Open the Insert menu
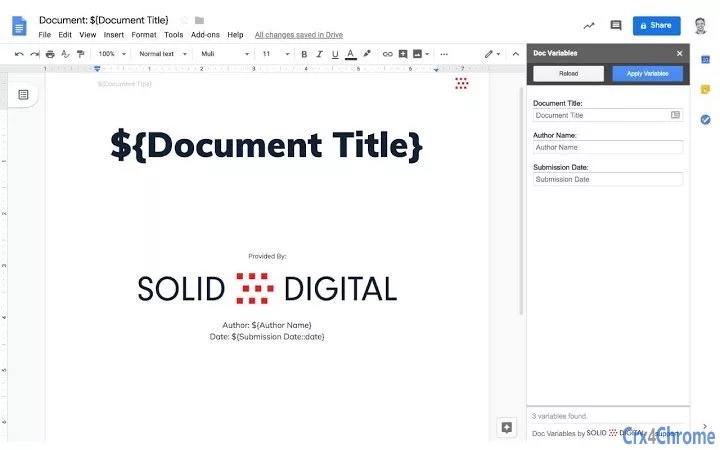The height and width of the screenshot is (450, 720). pos(113,35)
